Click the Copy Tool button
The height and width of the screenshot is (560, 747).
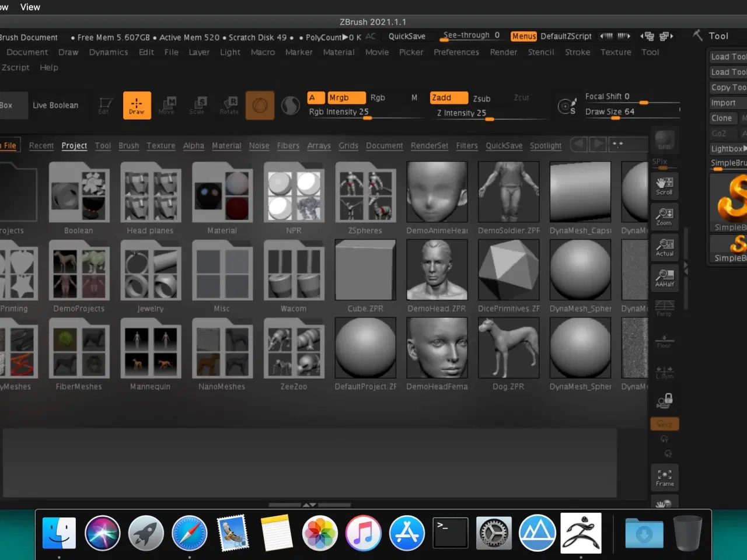tap(728, 87)
